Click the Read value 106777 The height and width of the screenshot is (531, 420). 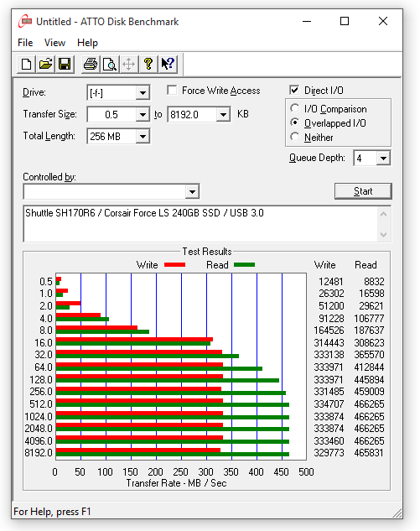click(369, 318)
